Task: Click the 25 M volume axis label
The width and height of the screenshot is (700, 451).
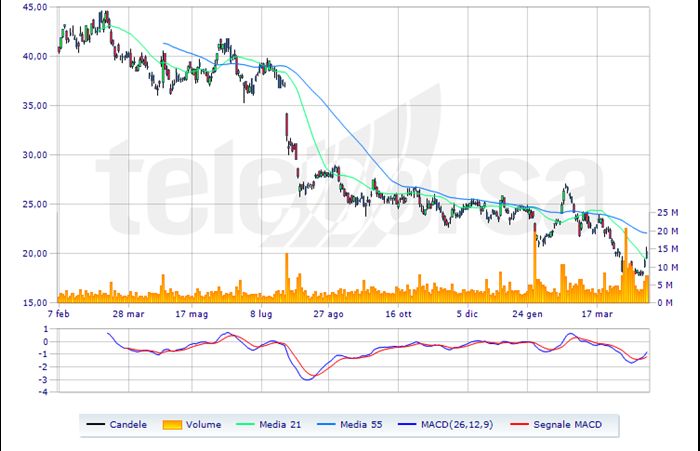Action: coord(666,213)
